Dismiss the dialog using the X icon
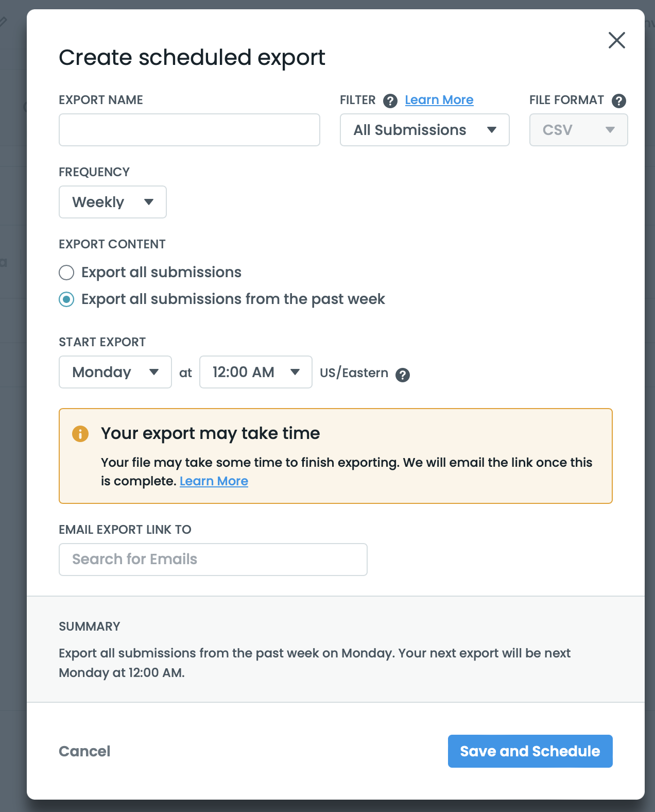 616,41
